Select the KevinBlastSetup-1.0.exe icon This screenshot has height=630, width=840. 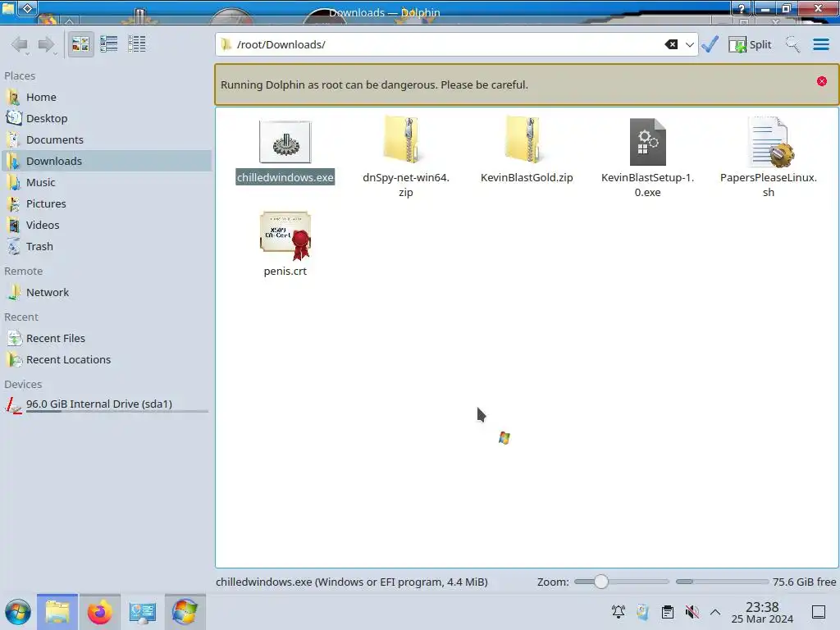648,142
